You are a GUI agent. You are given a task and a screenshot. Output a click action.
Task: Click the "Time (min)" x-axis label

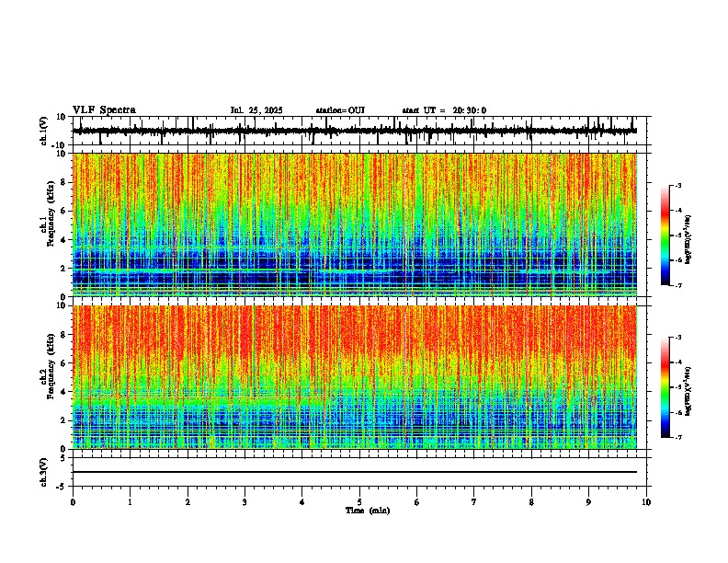tap(368, 511)
